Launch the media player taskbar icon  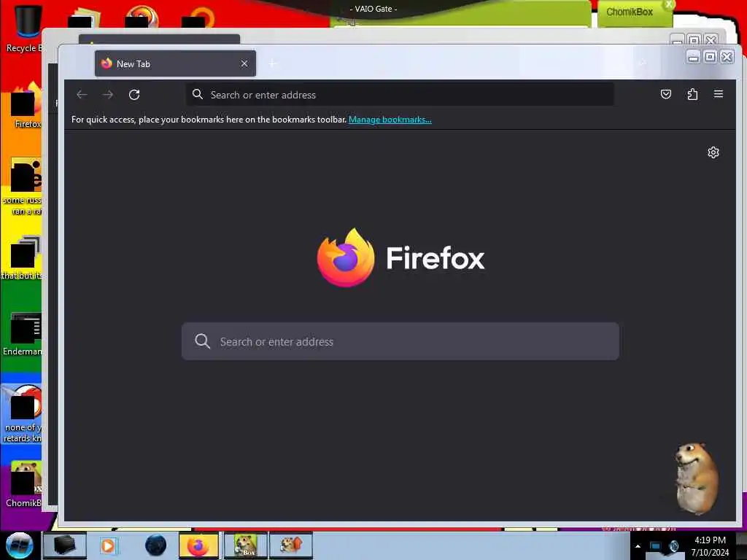pyautogui.click(x=108, y=545)
